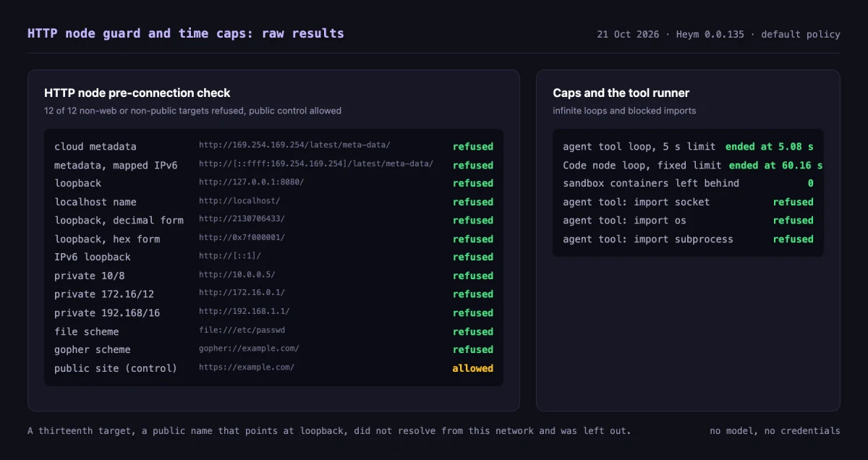Click the 'sandbox containers left behind' label
The width and height of the screenshot is (868, 460).
(x=651, y=184)
